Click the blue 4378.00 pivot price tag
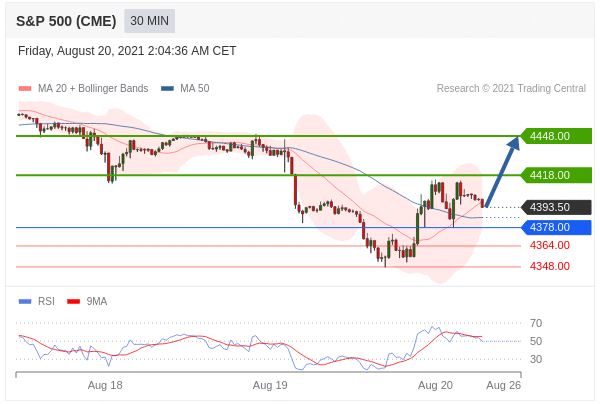The width and height of the screenshot is (600, 404). (555, 227)
